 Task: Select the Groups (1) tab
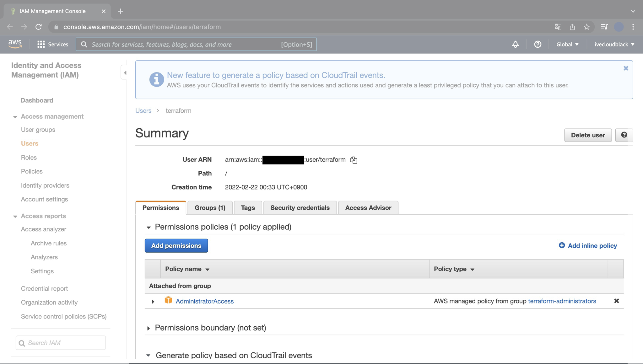coord(210,207)
